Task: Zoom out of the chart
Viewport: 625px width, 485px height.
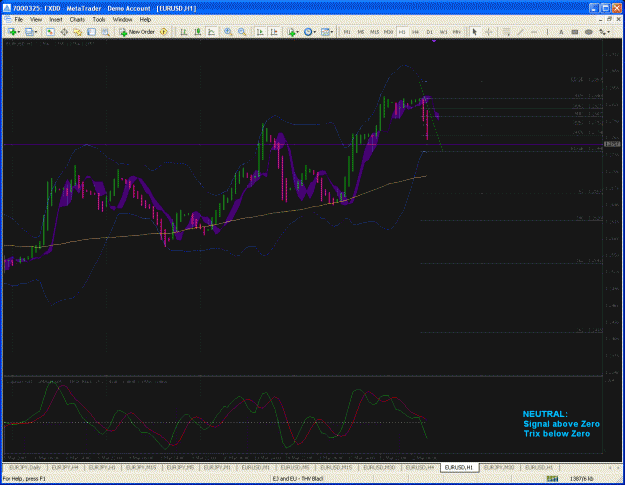Action: (242, 32)
